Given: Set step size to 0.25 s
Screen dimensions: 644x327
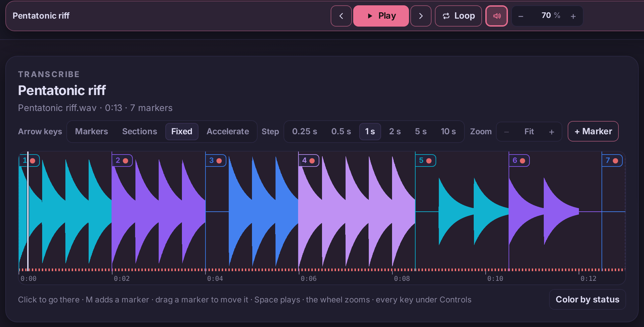Looking at the screenshot, I should 304,132.
